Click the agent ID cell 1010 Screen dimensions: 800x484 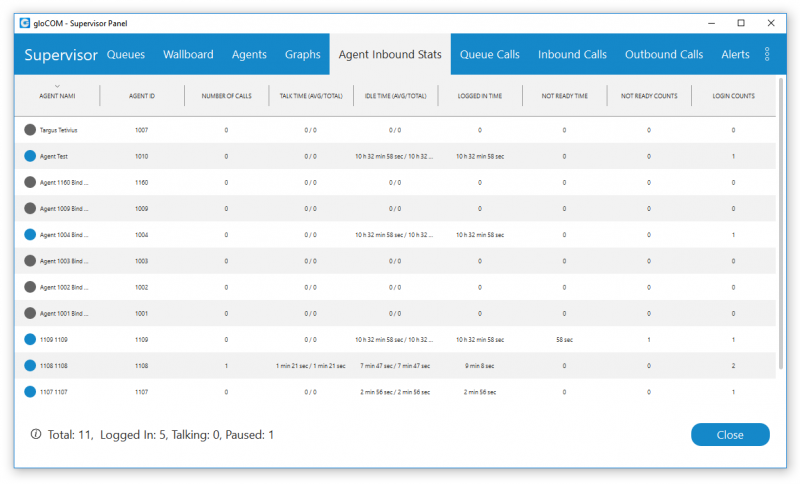tap(141, 157)
